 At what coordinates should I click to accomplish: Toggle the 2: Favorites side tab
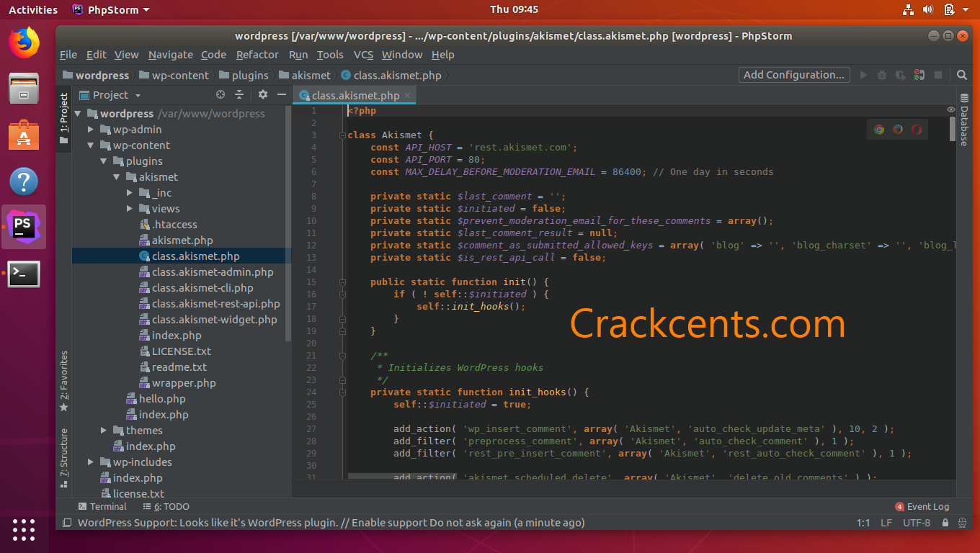coord(63,381)
